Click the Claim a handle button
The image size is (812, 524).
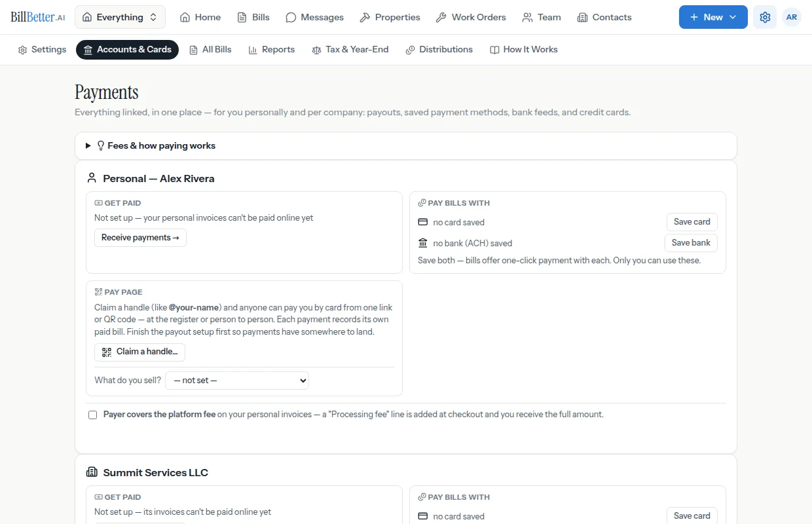click(139, 352)
